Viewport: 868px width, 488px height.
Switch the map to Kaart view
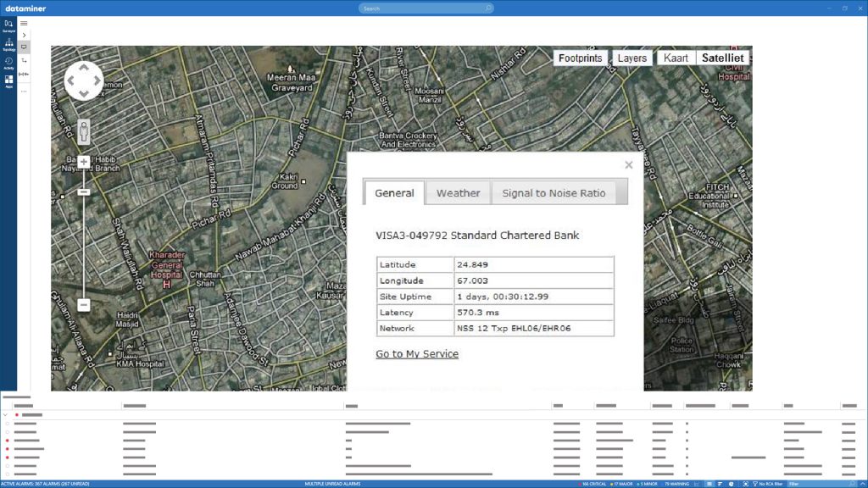click(676, 58)
